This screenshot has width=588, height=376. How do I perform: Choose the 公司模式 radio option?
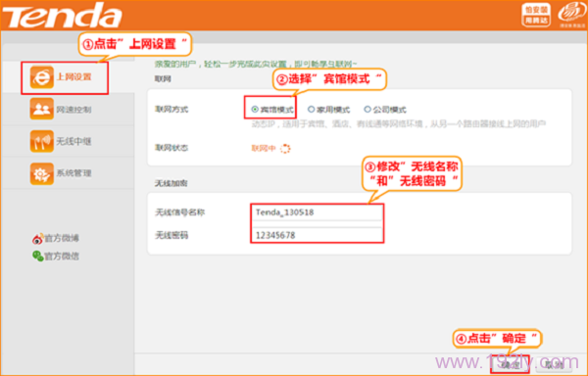coord(367,109)
